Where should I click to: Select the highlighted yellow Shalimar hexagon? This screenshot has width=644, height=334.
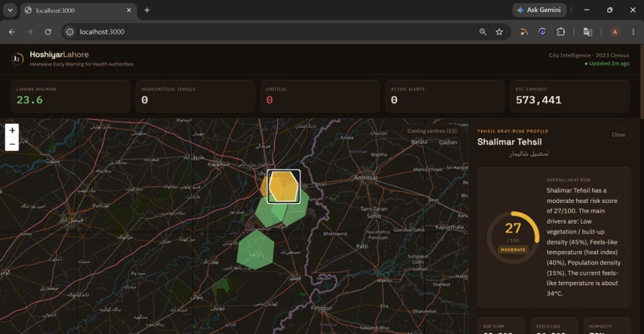[284, 186]
